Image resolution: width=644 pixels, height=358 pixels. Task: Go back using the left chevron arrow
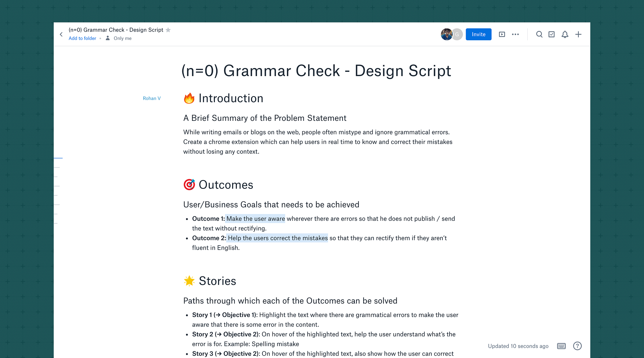(61, 34)
